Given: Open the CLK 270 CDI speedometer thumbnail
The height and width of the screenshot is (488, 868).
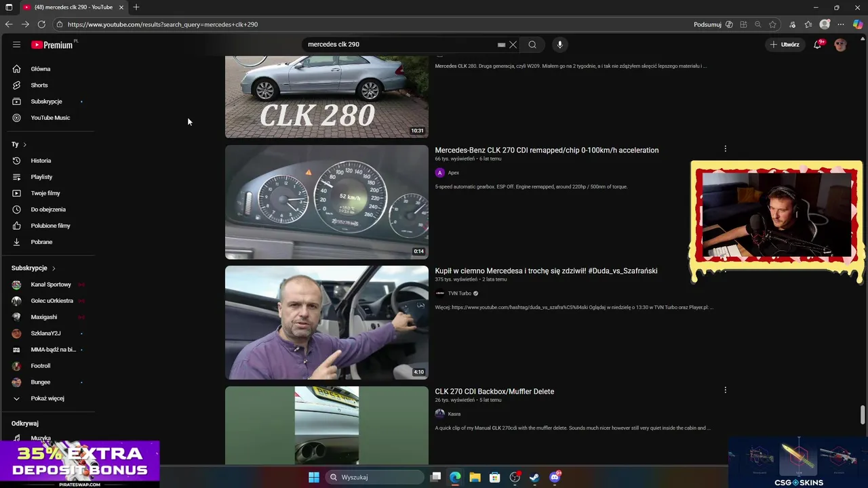Looking at the screenshot, I should click(x=327, y=202).
